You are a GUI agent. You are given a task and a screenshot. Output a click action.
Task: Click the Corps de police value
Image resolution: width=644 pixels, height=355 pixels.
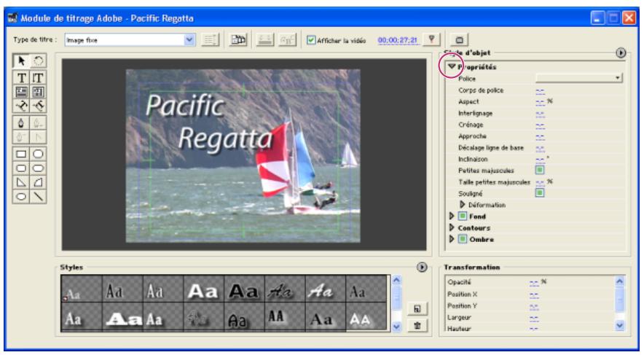coord(540,91)
